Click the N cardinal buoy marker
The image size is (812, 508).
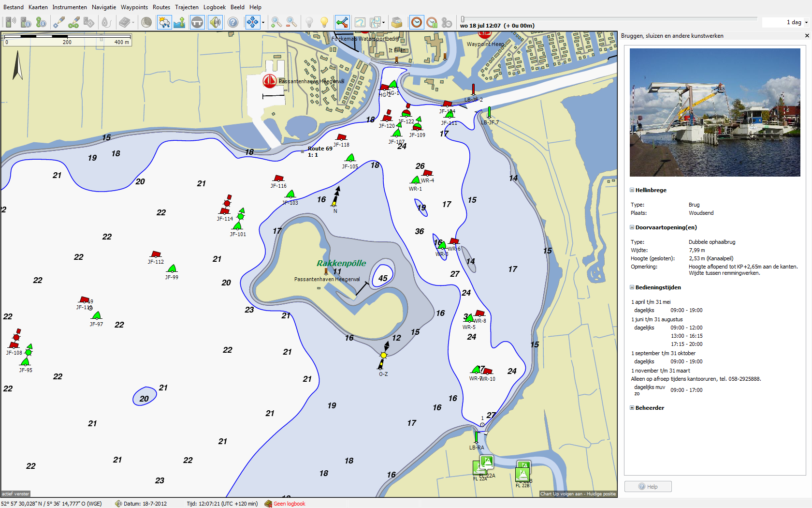click(335, 197)
